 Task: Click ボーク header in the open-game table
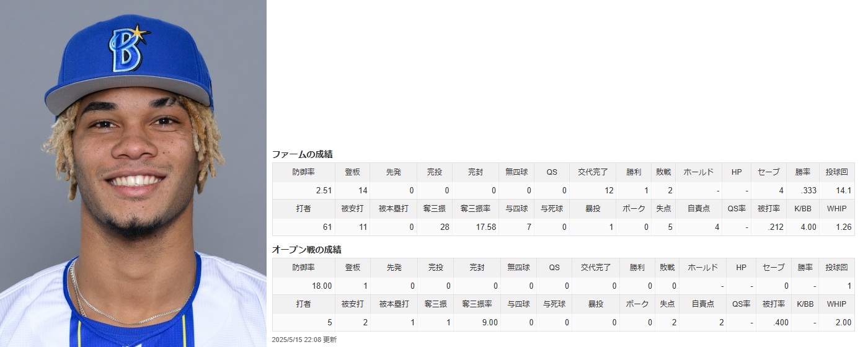pos(637,304)
